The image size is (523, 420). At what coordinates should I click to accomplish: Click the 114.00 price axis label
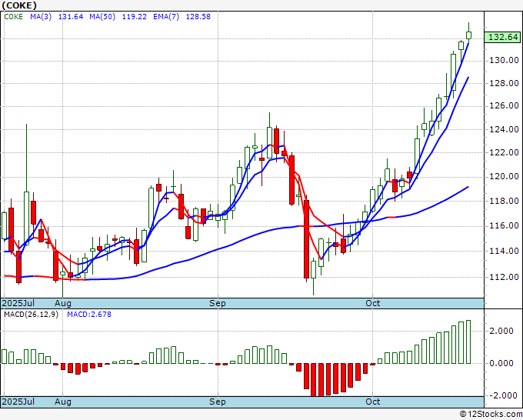click(504, 252)
